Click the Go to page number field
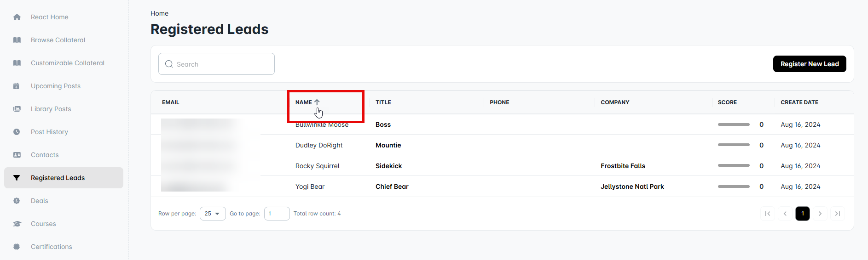 click(277, 214)
